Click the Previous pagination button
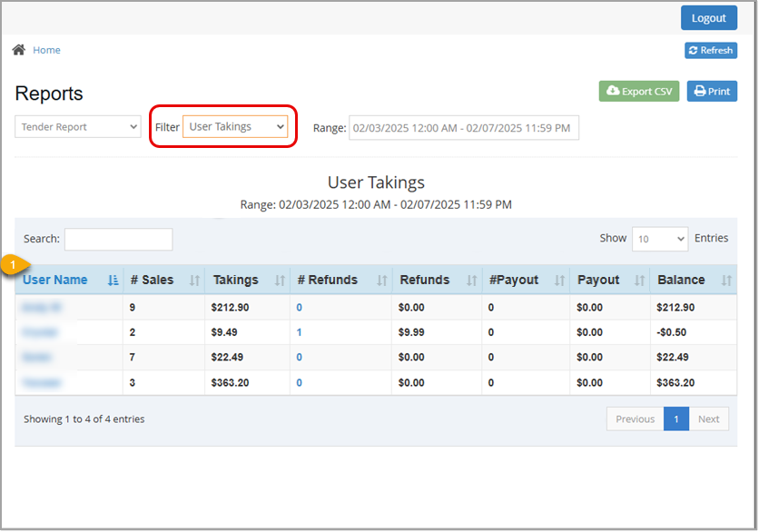This screenshot has width=759, height=532. (x=635, y=419)
